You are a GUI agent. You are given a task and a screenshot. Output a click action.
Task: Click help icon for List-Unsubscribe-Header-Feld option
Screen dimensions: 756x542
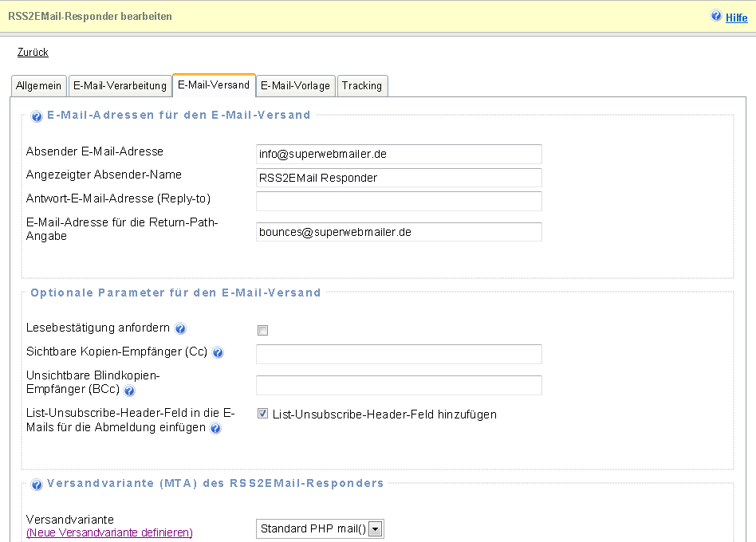[215, 429]
